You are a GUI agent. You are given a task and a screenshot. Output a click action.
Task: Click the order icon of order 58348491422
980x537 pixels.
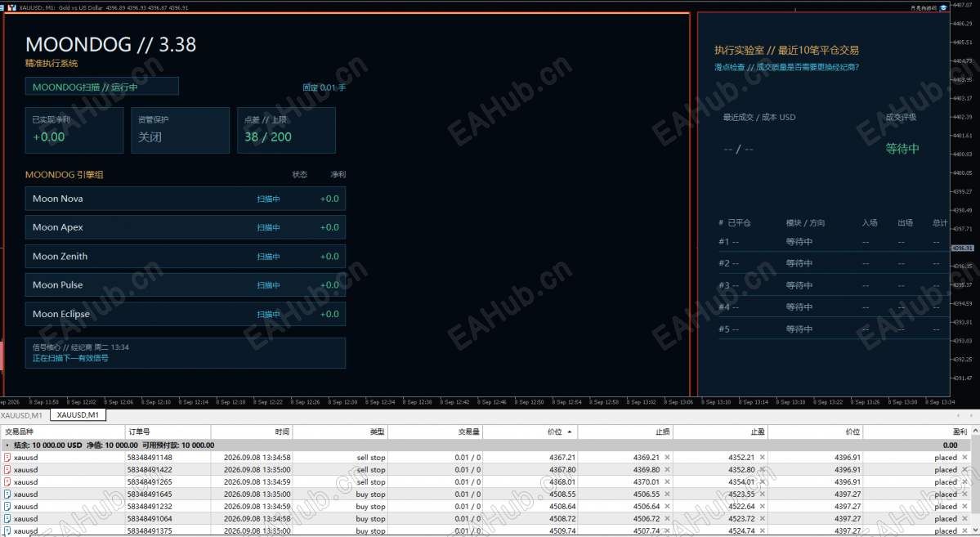[x=7, y=469]
